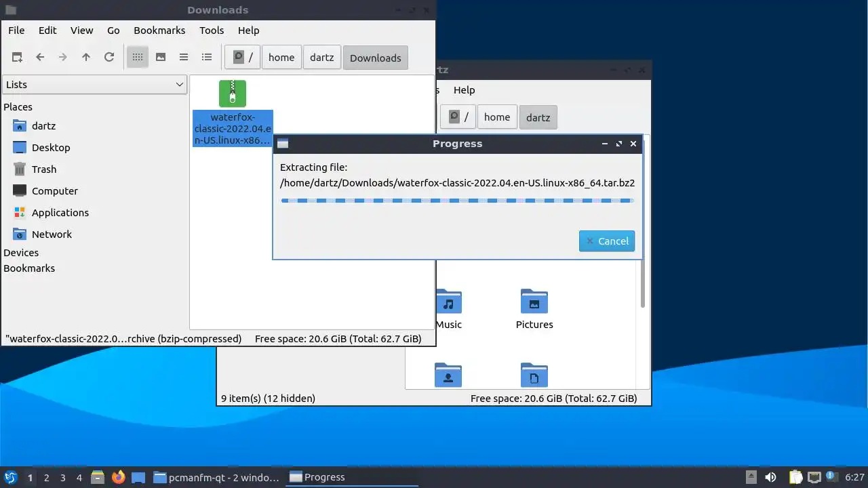Screen dimensions: 868x488
Task: Open Pictures folder in background window
Action: (534, 309)
